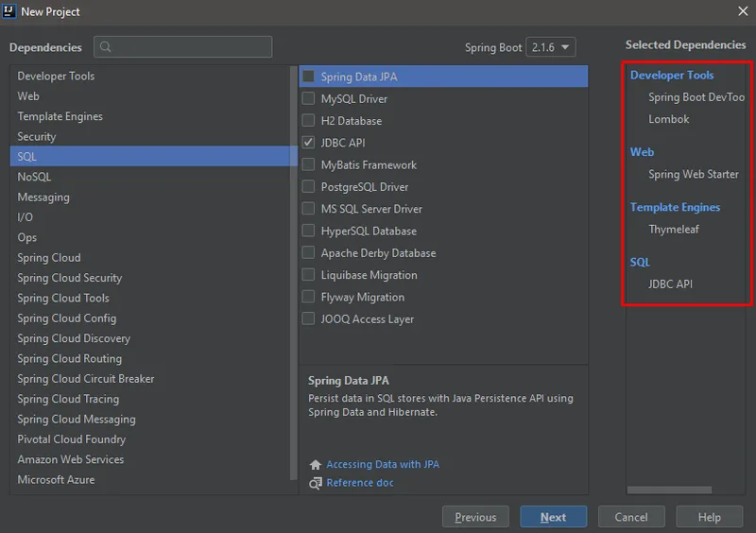Select Thymeleaf in selected dependencies
Image resolution: width=756 pixels, height=533 pixels.
(x=674, y=230)
